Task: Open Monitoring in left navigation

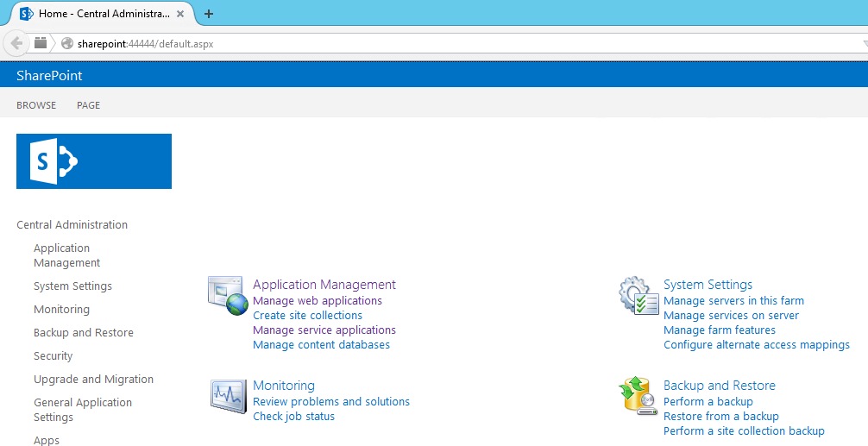Action: click(61, 310)
